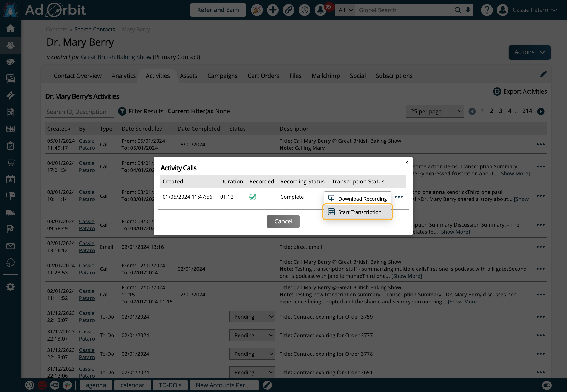Click clock timer icon in bottom bar

coord(30,385)
